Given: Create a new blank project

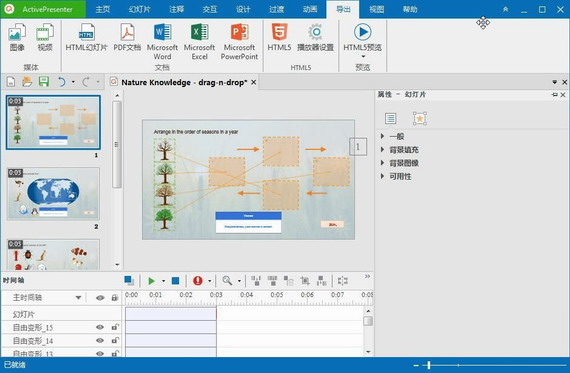Looking at the screenshot, I should 11,82.
